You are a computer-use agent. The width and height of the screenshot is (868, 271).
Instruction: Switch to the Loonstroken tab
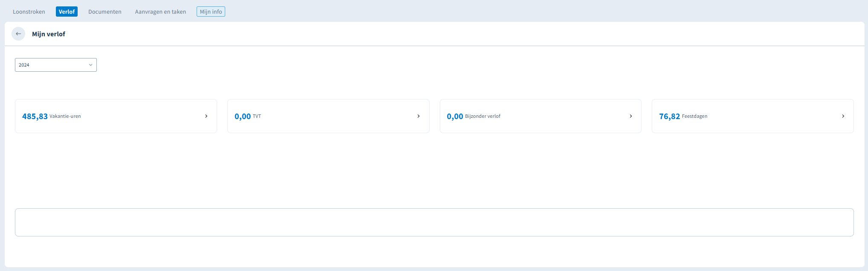pos(29,12)
